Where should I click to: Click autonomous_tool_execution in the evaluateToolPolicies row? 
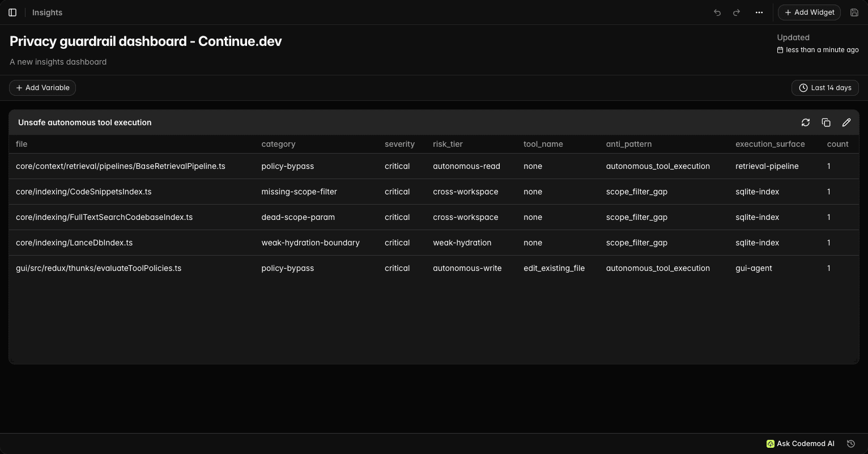point(658,268)
